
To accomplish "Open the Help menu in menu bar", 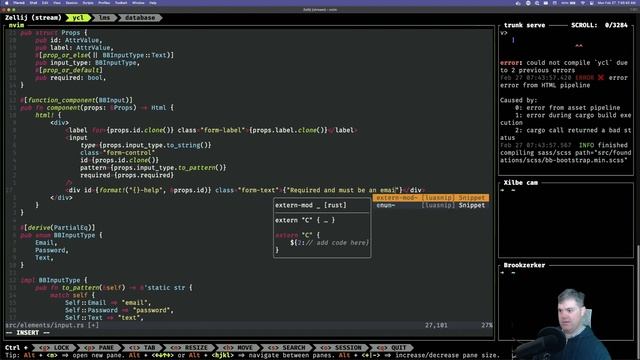I will 153,3.
